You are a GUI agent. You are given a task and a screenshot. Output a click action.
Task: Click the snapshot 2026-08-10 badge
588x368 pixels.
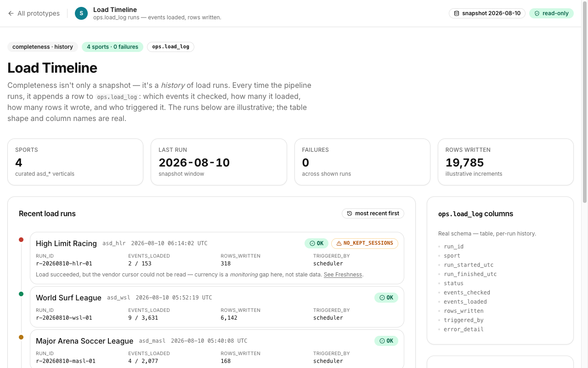(487, 13)
